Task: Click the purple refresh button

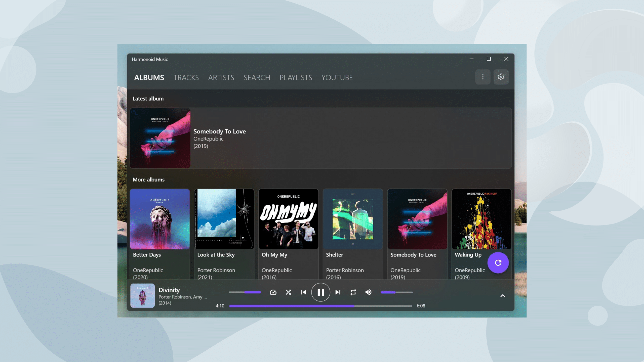Action: pos(498,263)
